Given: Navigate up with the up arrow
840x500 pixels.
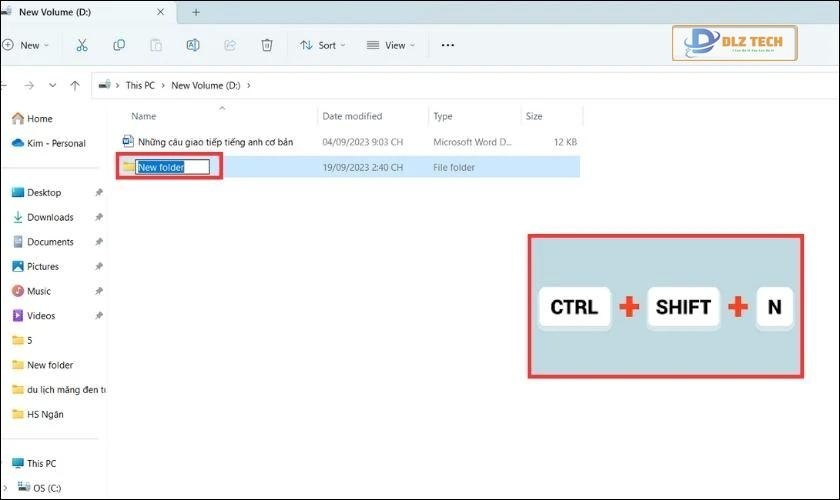Looking at the screenshot, I should click(77, 85).
